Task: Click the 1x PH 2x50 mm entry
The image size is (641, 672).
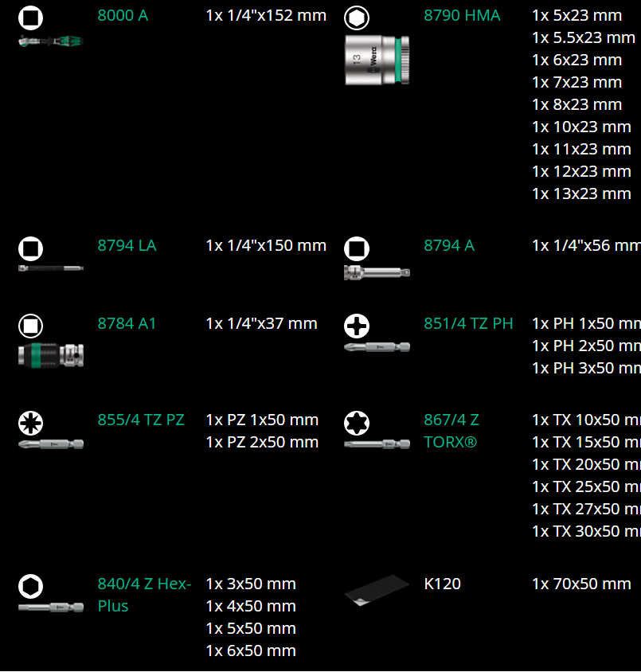Action: coord(586,346)
